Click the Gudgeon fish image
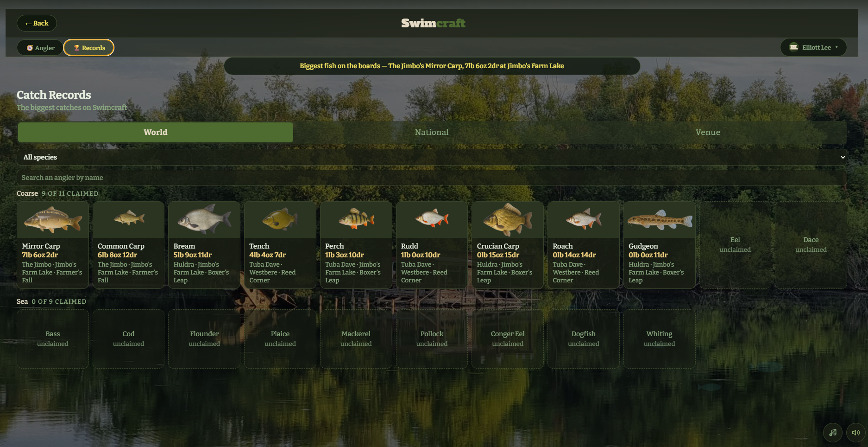The height and width of the screenshot is (447, 868). point(660,220)
